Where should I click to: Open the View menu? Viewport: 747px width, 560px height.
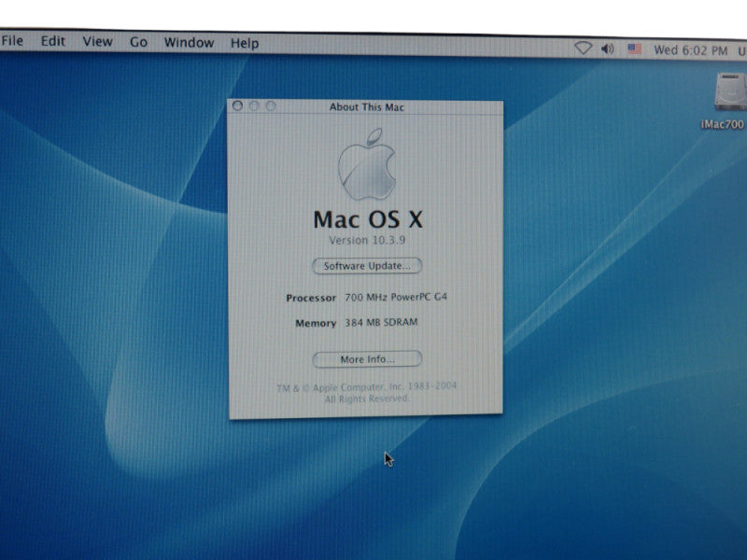tap(98, 41)
